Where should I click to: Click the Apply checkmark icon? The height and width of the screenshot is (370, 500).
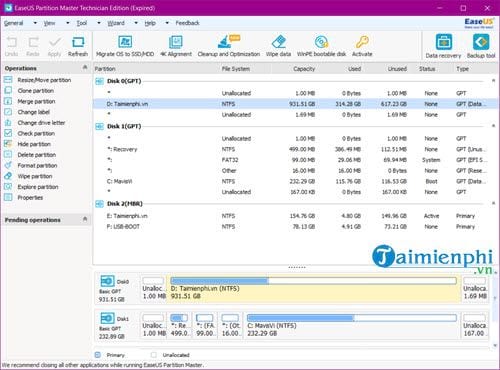55,42
